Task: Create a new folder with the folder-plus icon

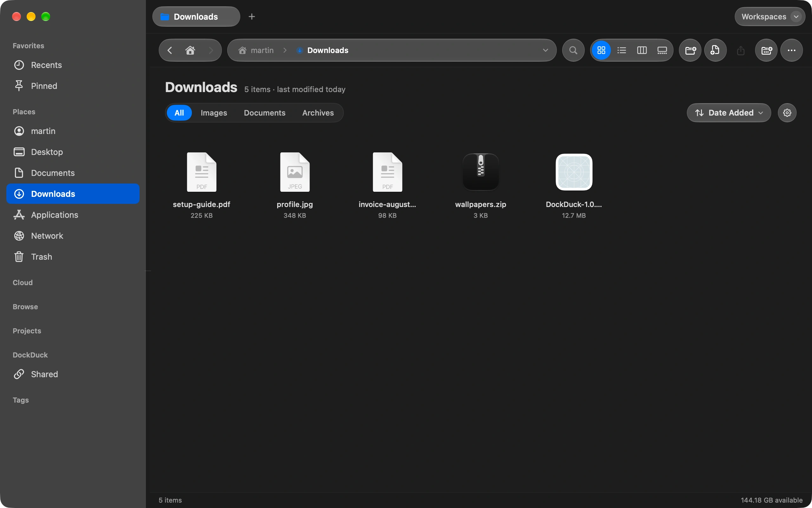Action: pyautogui.click(x=690, y=50)
